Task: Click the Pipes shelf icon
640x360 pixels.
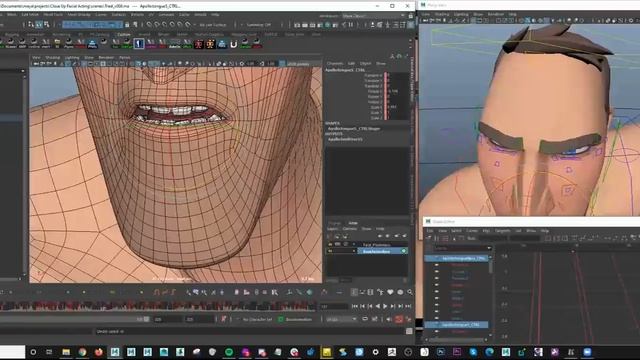Action: pos(69,43)
